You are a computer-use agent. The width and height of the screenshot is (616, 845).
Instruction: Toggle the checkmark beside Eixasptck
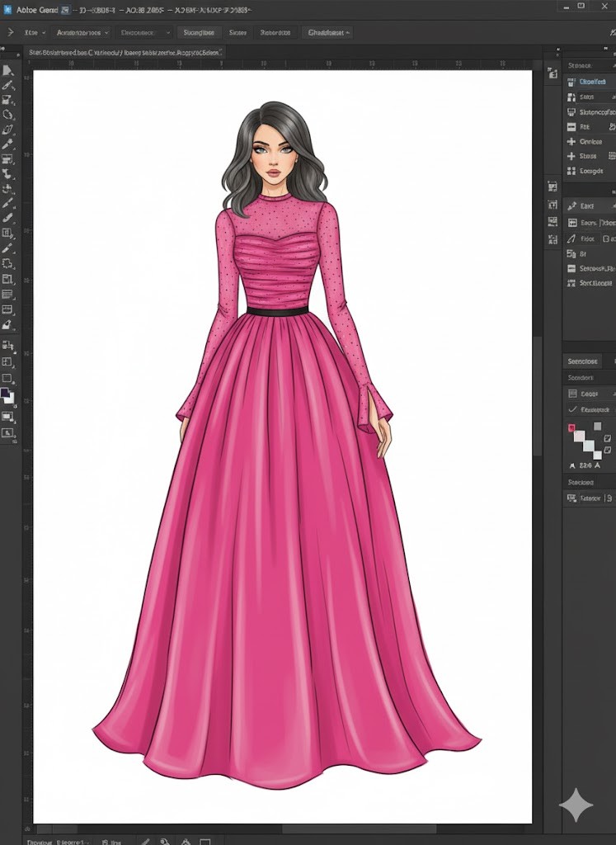572,409
